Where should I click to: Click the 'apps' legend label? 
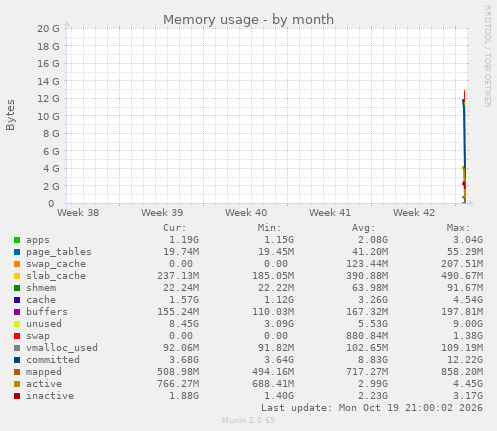38,240
